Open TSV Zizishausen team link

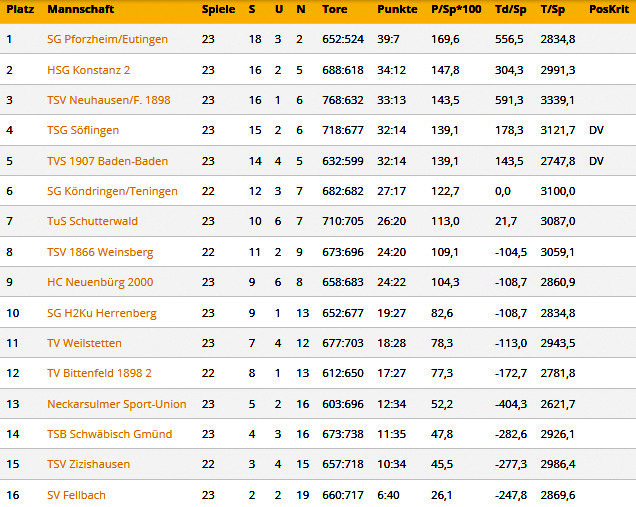pos(88,464)
